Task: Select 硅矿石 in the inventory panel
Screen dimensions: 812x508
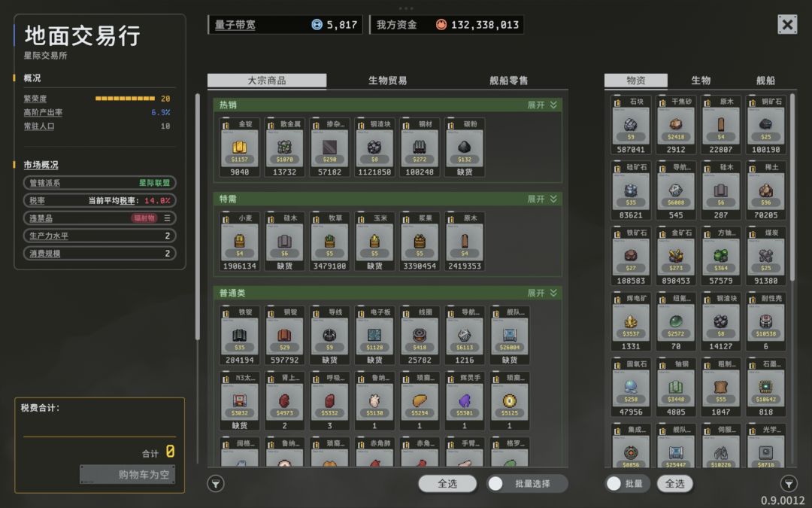Action: [x=631, y=190]
